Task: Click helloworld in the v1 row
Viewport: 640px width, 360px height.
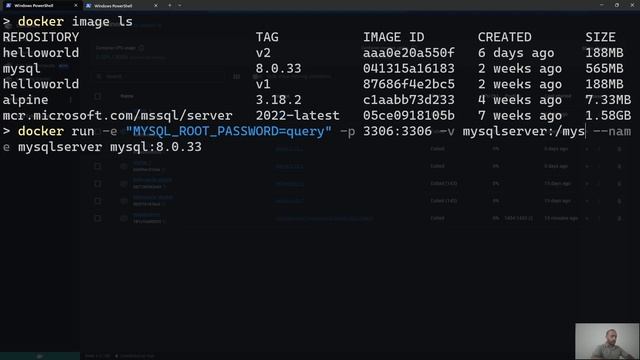Action: click(41, 84)
